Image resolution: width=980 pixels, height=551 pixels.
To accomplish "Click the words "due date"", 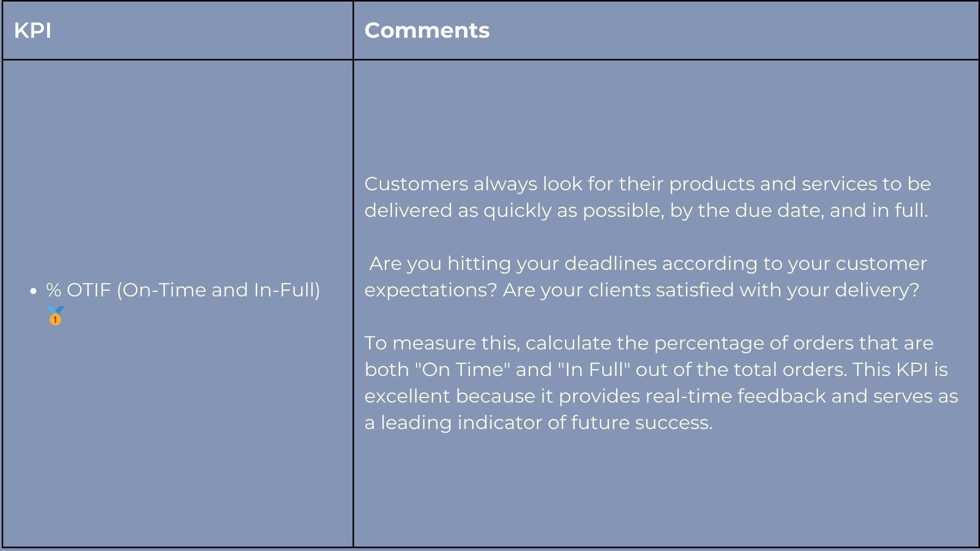I will [x=779, y=210].
